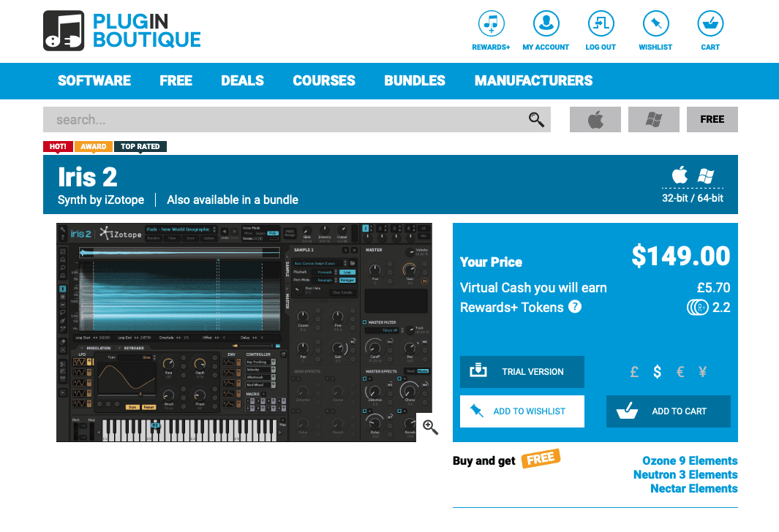This screenshot has width=779, height=532.
Task: Click the Iris 2 title
Action: [x=88, y=177]
